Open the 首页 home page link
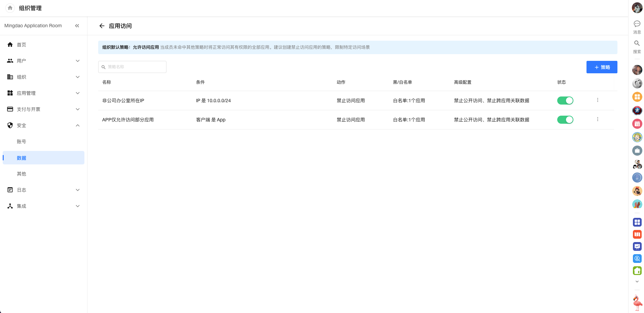The width and height of the screenshot is (644, 313). coord(22,45)
